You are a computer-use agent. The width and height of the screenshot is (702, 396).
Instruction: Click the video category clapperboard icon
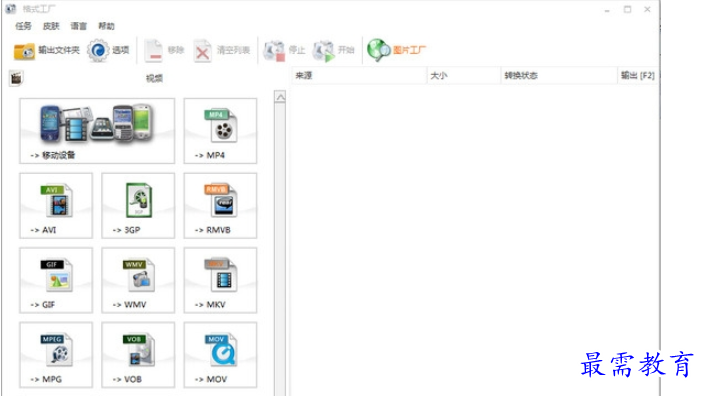(x=16, y=78)
